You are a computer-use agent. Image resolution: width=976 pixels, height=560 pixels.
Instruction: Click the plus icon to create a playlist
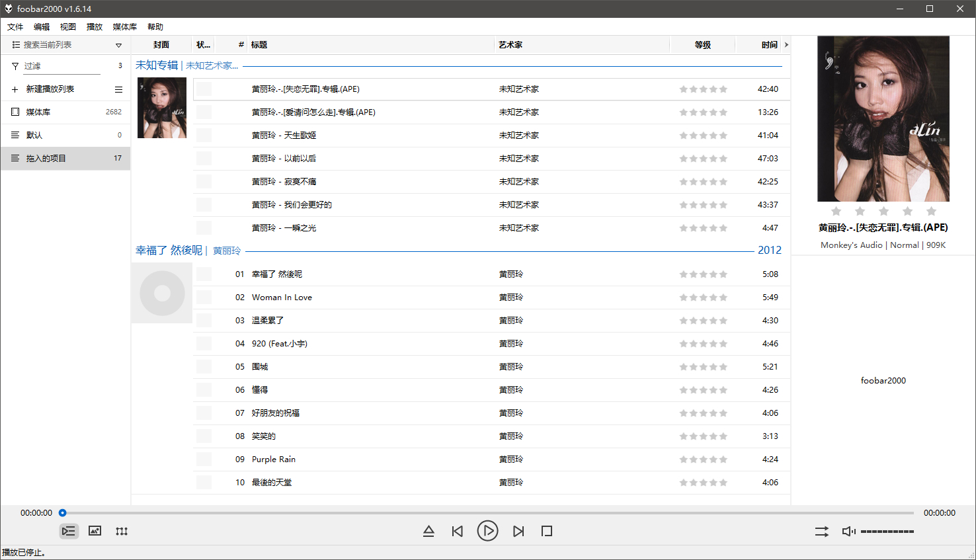14,89
